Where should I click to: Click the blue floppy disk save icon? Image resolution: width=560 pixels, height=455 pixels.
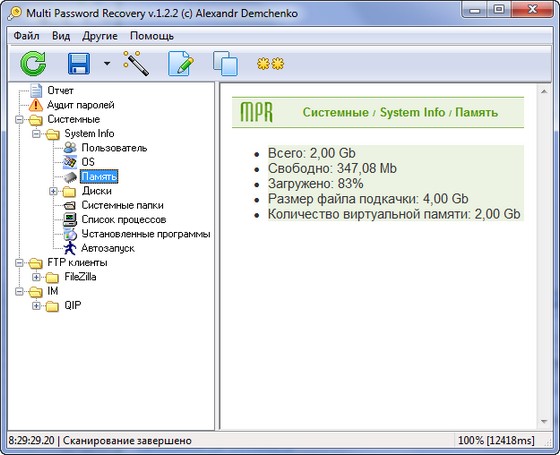[79, 64]
